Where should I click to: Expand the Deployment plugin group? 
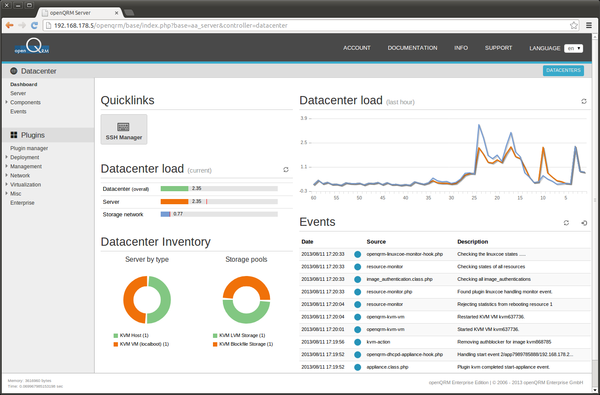coord(7,157)
